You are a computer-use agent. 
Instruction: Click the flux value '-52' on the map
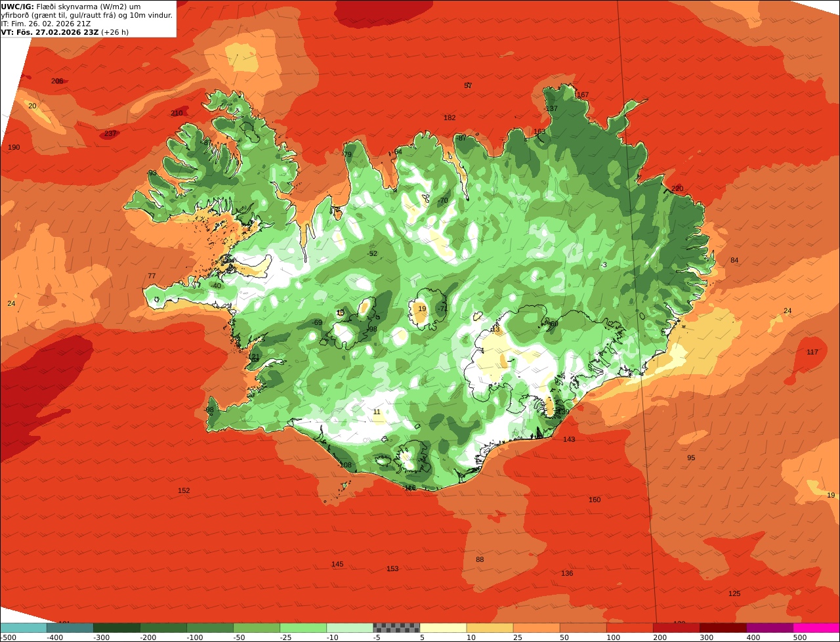pos(372,253)
